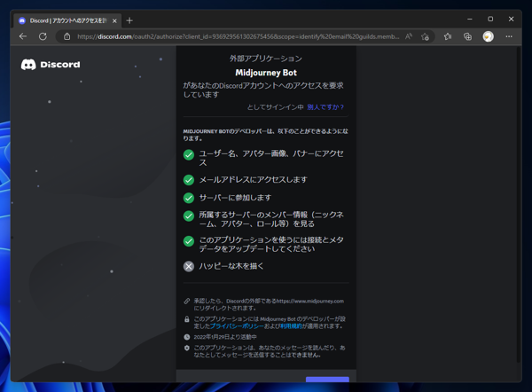Click the green check beside メールアドレスにアクセスします
The height and width of the screenshot is (392, 532).
tap(189, 180)
